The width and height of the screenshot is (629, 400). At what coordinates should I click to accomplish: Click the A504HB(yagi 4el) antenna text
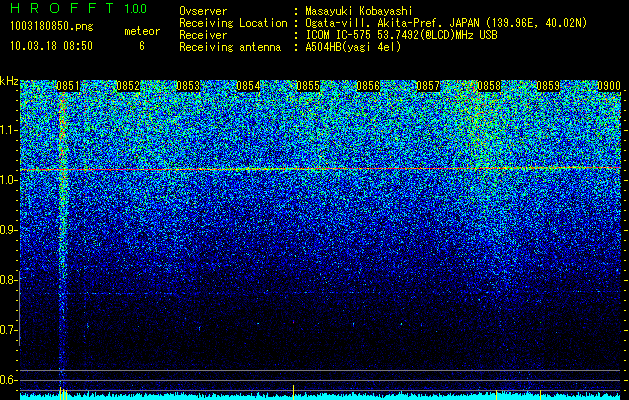(x=353, y=47)
